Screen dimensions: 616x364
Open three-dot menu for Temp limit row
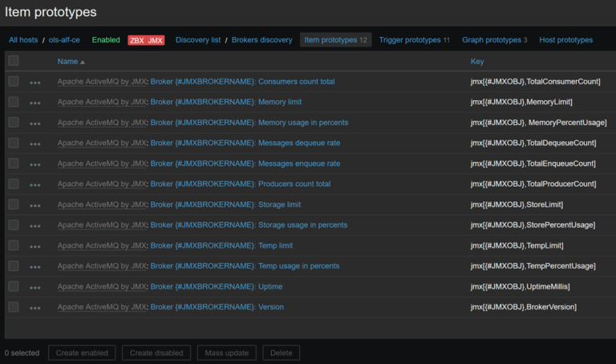34,246
